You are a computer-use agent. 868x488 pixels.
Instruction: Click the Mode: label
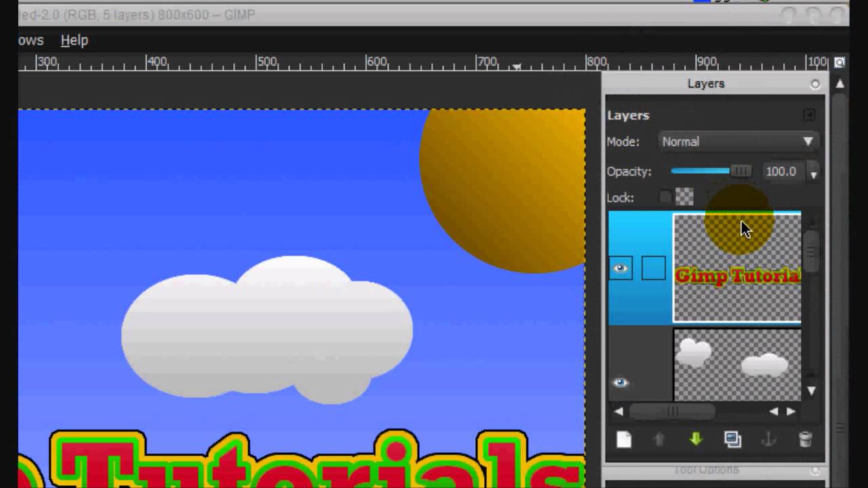click(623, 142)
